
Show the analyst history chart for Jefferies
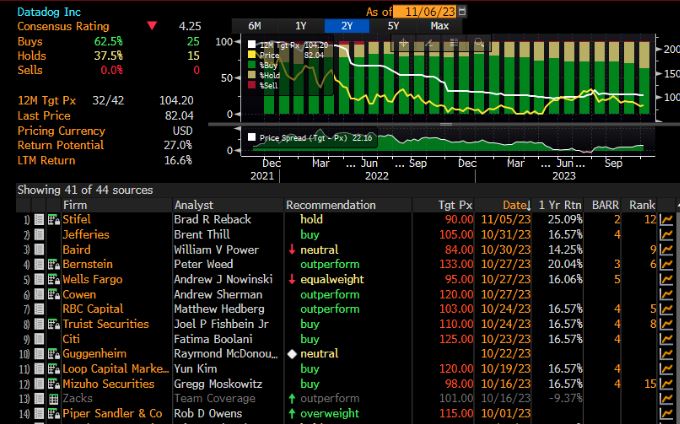coord(666,235)
